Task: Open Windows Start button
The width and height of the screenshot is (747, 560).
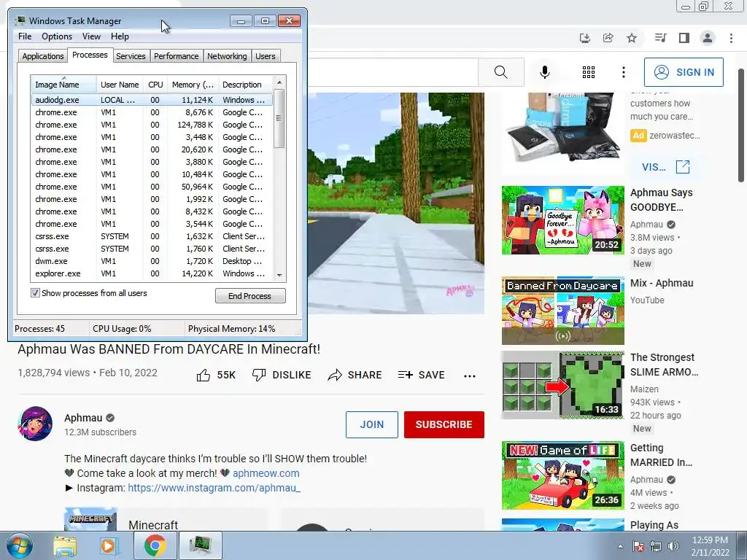Action: tap(20, 545)
